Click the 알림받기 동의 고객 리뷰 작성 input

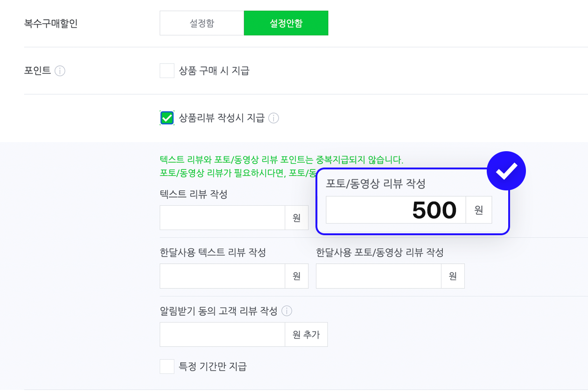(x=222, y=335)
